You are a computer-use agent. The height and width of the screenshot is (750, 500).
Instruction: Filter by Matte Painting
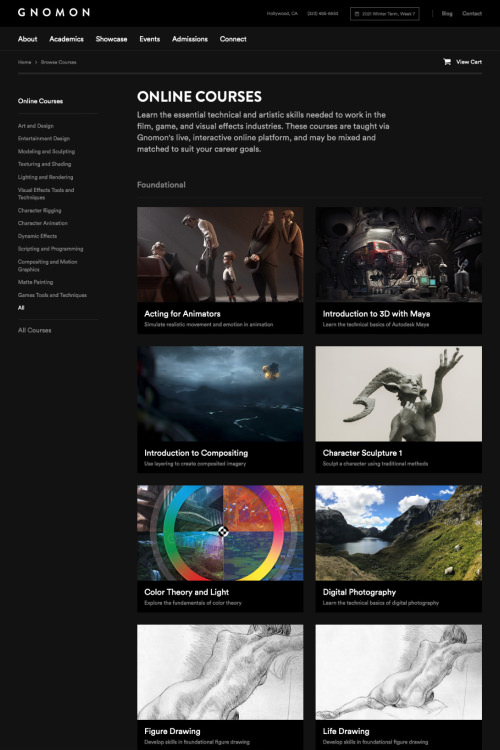[35, 282]
